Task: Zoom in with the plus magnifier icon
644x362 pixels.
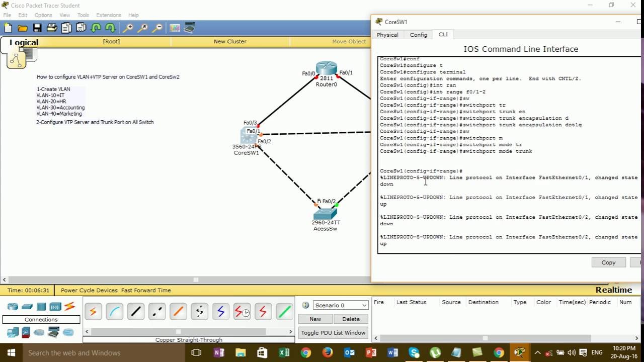Action: tap(128, 28)
